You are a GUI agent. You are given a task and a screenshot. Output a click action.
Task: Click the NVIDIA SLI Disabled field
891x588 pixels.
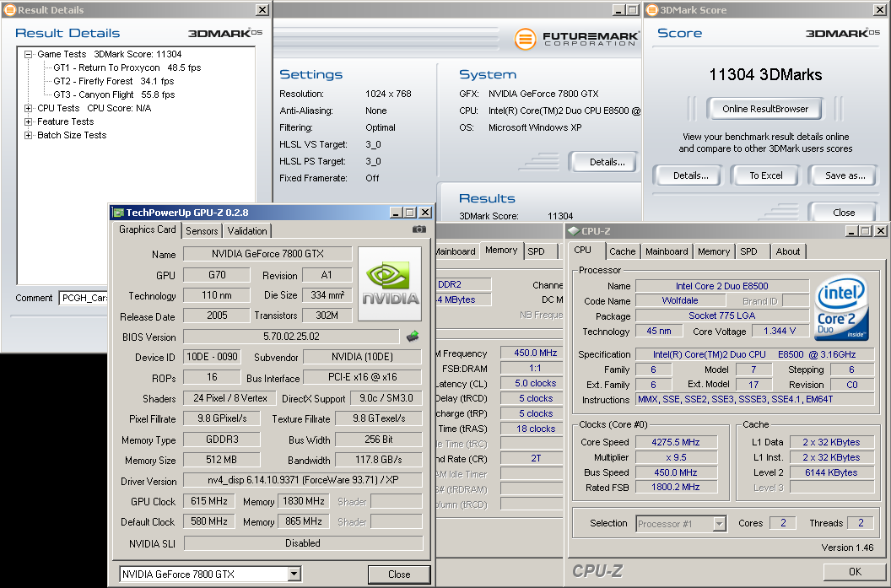[x=303, y=543]
